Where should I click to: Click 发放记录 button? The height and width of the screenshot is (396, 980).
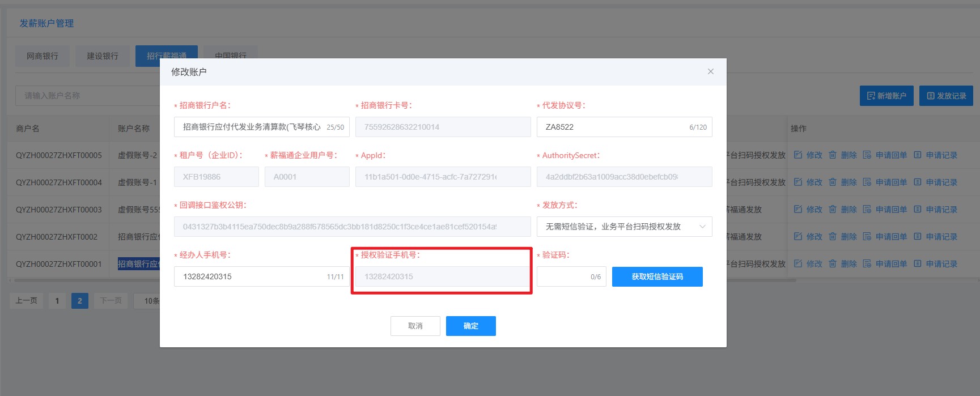click(946, 96)
